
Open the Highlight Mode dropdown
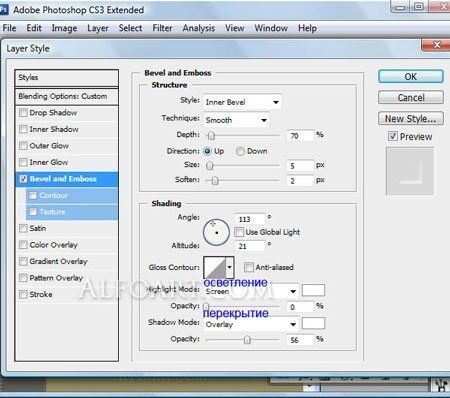click(x=250, y=291)
